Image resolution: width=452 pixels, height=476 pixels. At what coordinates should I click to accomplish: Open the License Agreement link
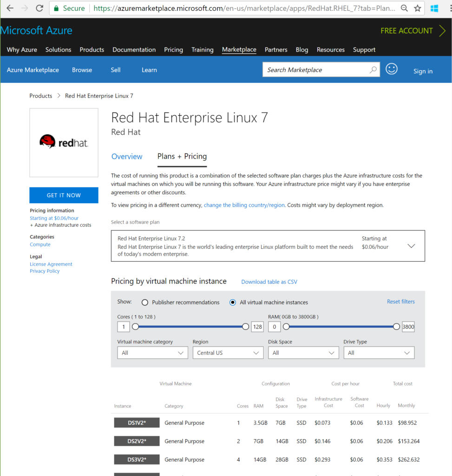click(x=51, y=264)
